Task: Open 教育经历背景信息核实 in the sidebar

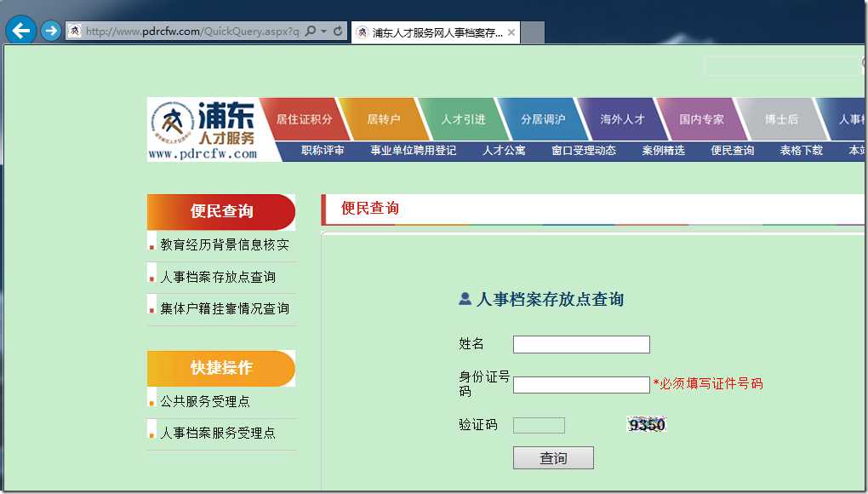Action: (x=224, y=244)
